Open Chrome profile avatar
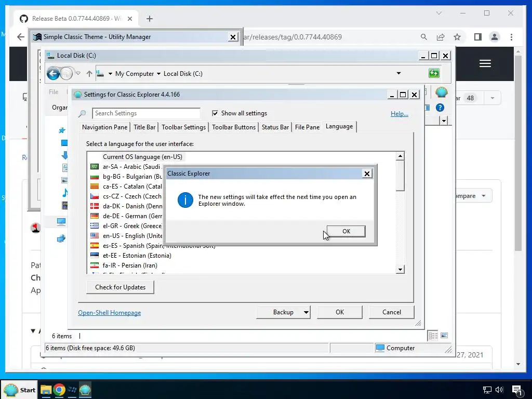Viewport: 532px width, 399px height. [495, 37]
